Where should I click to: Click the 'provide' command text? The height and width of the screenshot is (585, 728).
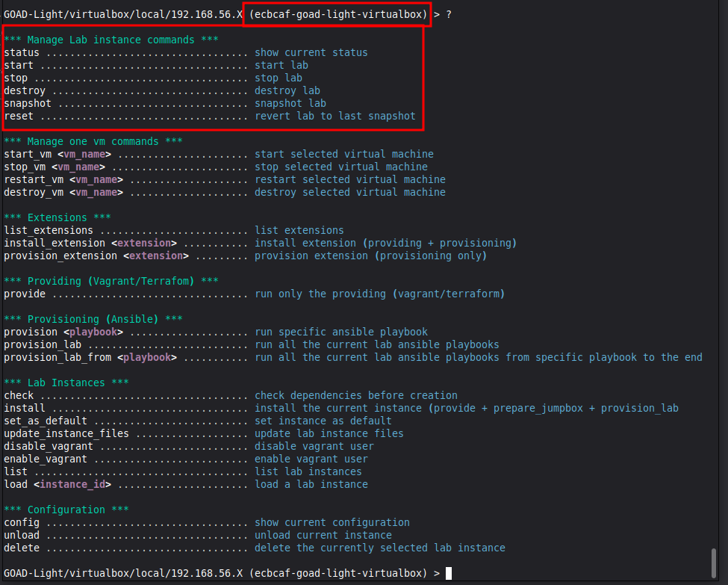[25, 294]
